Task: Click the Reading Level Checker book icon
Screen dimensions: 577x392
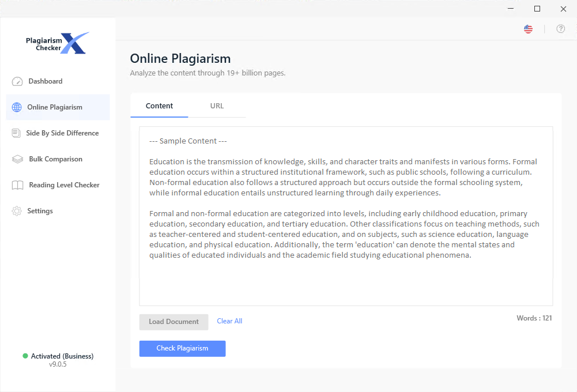Action: [x=17, y=185]
